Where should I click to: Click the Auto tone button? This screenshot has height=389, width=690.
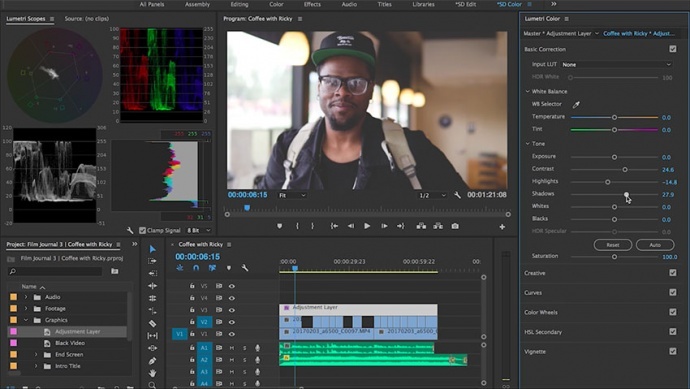click(x=655, y=245)
